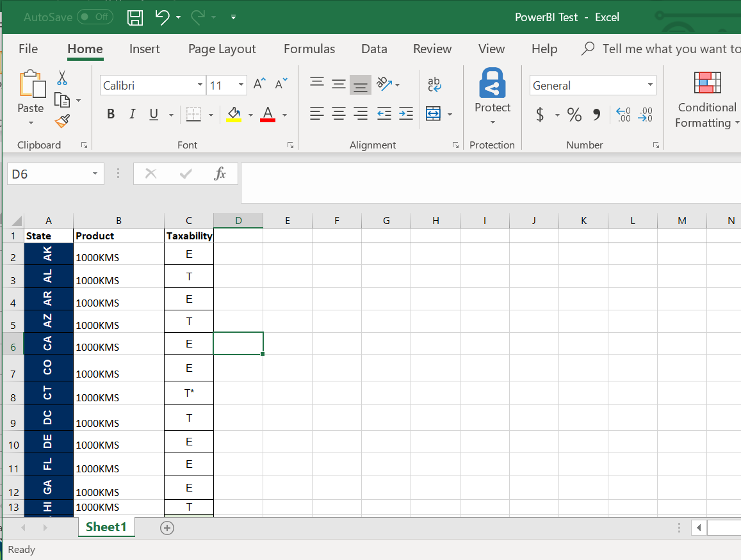Expand the General number format dropdown

click(650, 85)
